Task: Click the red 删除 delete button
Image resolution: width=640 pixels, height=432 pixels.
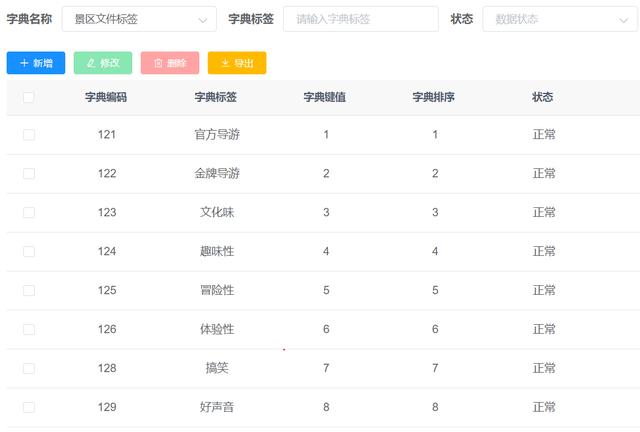Action: pyautogui.click(x=170, y=63)
